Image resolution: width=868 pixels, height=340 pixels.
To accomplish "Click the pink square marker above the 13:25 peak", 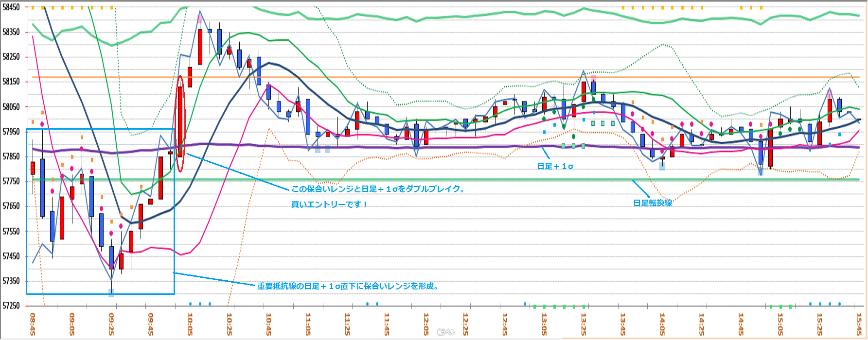I will point(593,78).
